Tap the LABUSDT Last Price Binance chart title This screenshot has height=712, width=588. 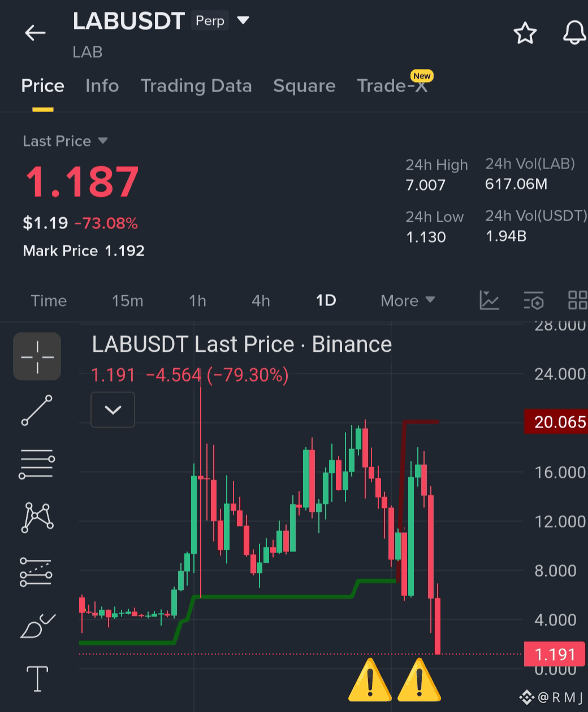242,344
